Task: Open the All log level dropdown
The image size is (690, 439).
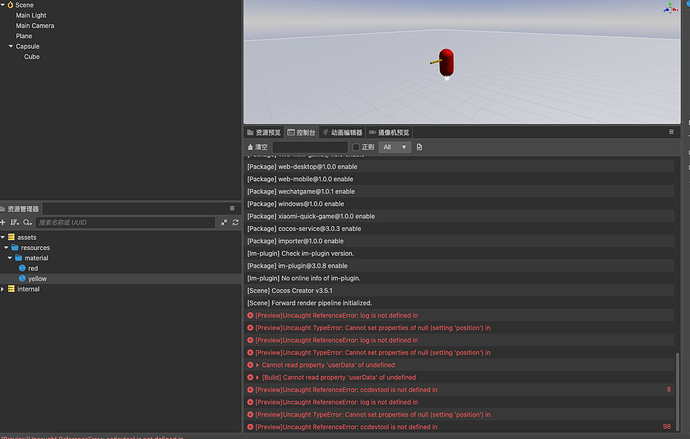Action: [395, 147]
